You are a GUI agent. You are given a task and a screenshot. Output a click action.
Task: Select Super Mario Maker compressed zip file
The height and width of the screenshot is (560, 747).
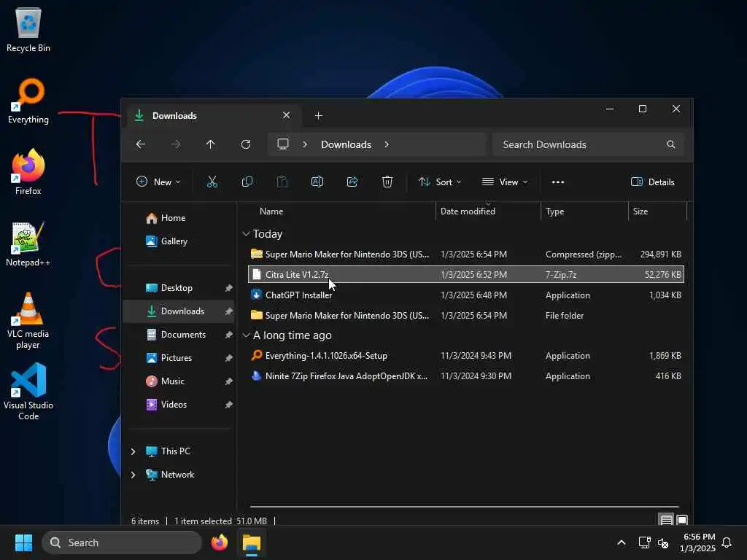coord(466,254)
